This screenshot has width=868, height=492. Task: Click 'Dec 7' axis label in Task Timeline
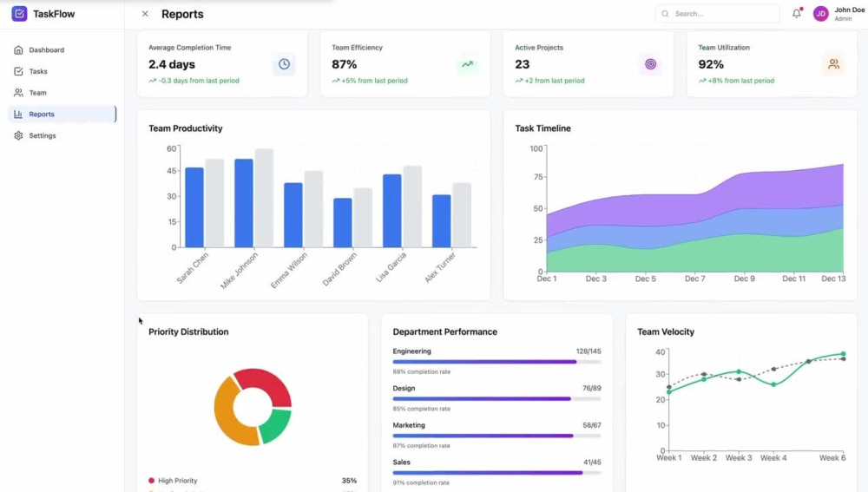coord(694,279)
